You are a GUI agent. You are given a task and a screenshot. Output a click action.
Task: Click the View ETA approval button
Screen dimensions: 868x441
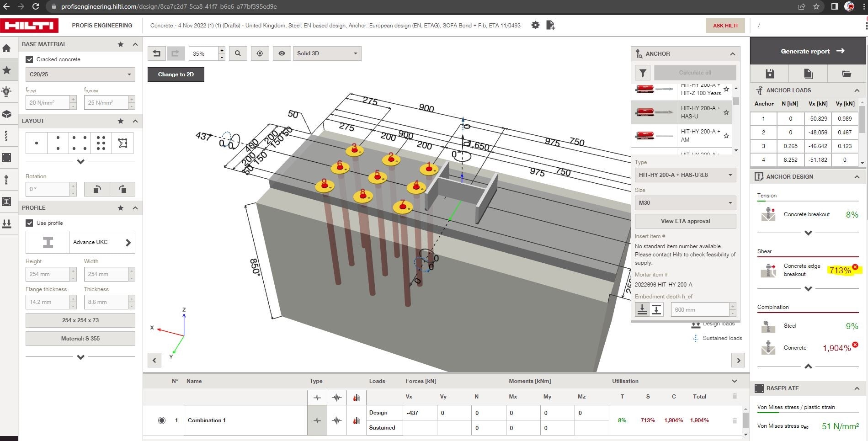point(685,221)
